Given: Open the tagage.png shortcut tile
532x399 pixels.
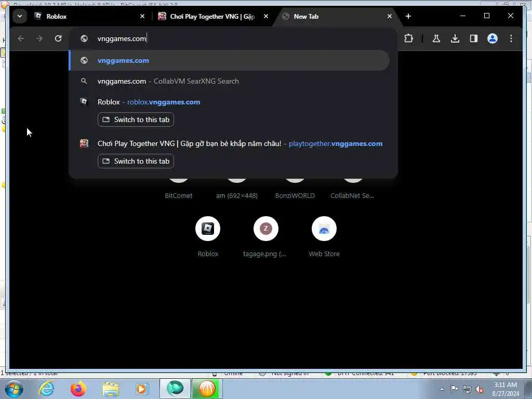Looking at the screenshot, I should coord(265,236).
